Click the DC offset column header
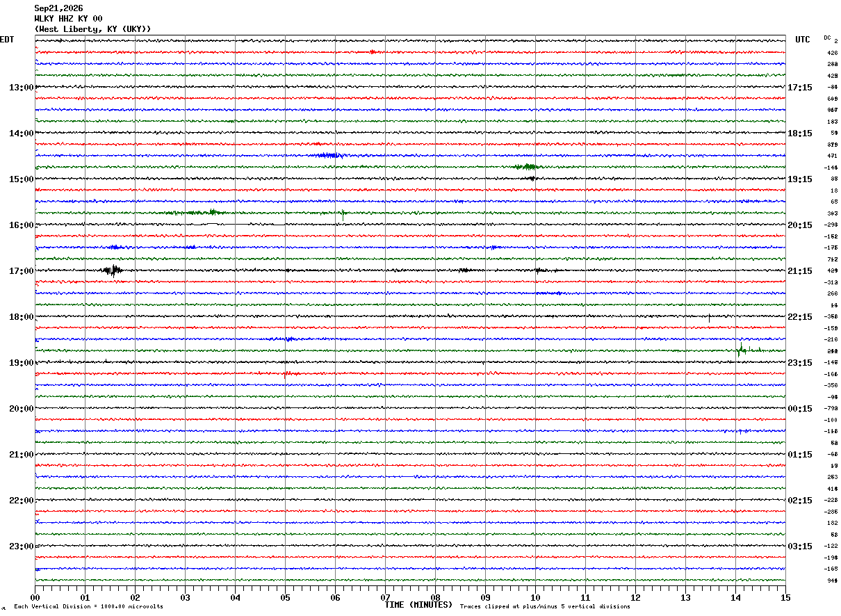The height and width of the screenshot is (616, 841). (x=828, y=38)
